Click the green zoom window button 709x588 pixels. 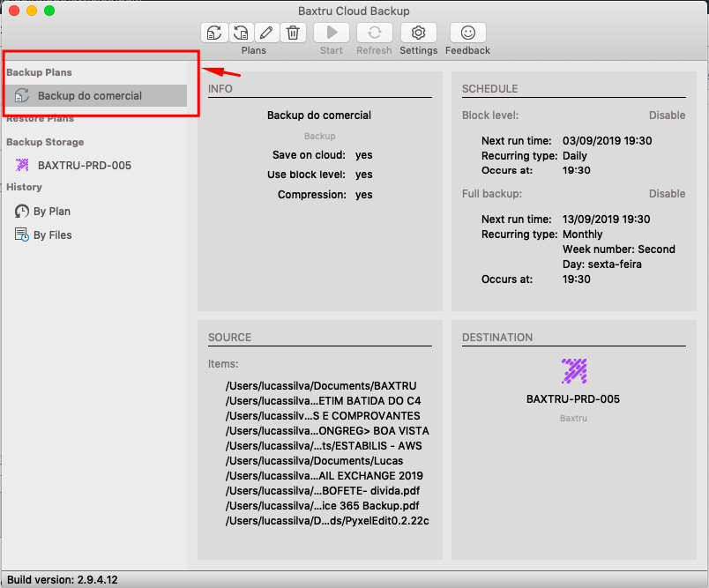(49, 11)
